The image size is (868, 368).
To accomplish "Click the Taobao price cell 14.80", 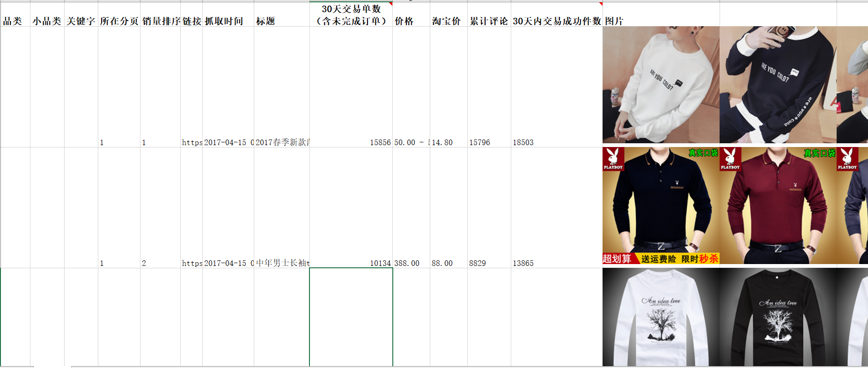I will click(x=449, y=87).
